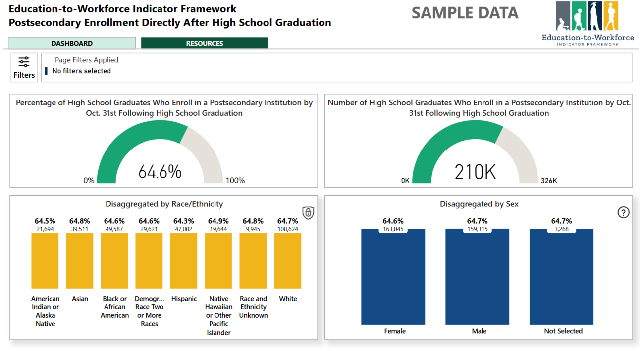Select the White bar
644x351 pixels.
click(288, 260)
